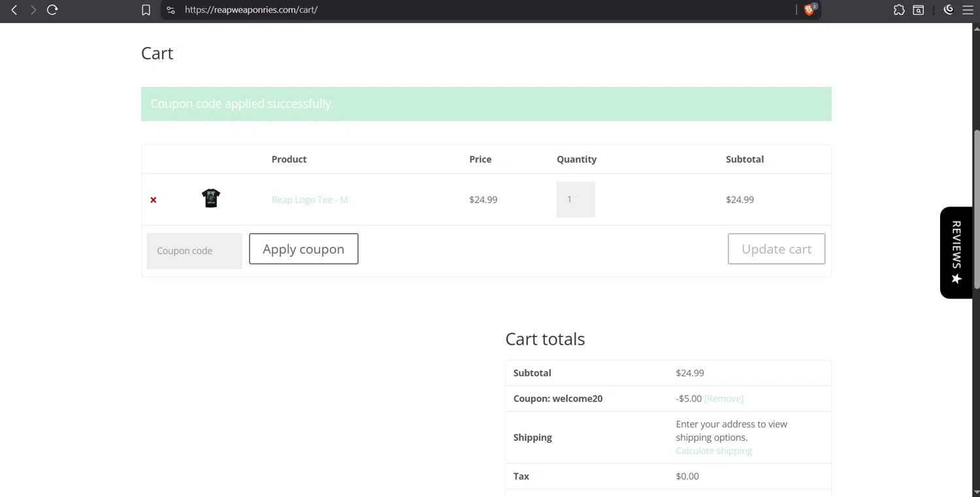Open the REVIEWS side tab
Image resolution: width=980 pixels, height=497 pixels.
(x=956, y=253)
